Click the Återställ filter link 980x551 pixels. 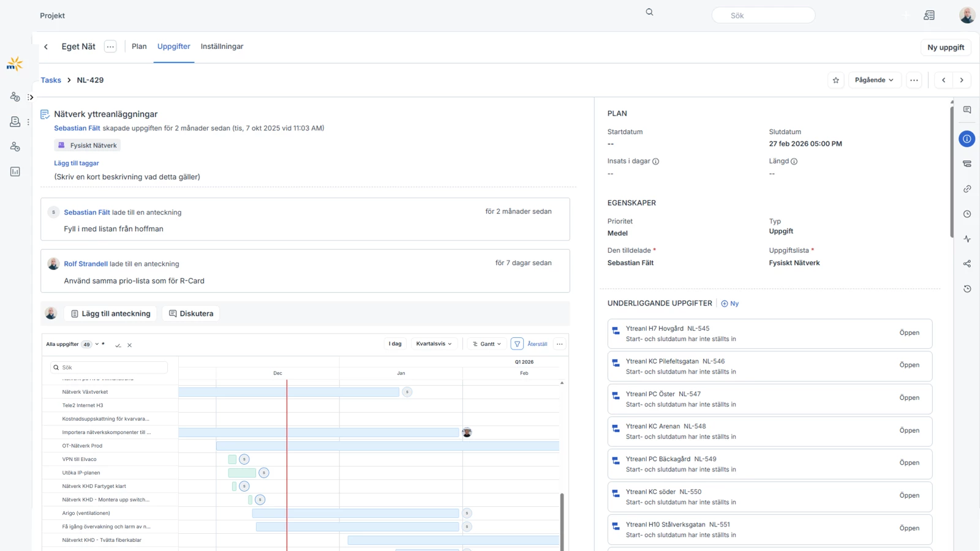537,344
